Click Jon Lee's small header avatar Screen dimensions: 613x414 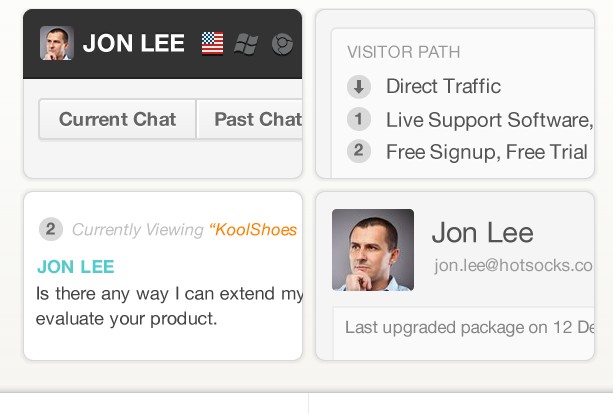57,43
